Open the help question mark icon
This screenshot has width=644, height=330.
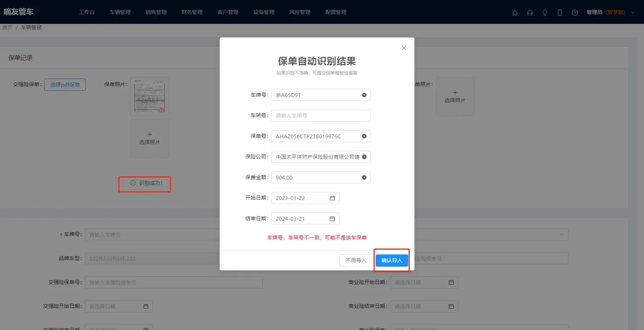tap(575, 12)
